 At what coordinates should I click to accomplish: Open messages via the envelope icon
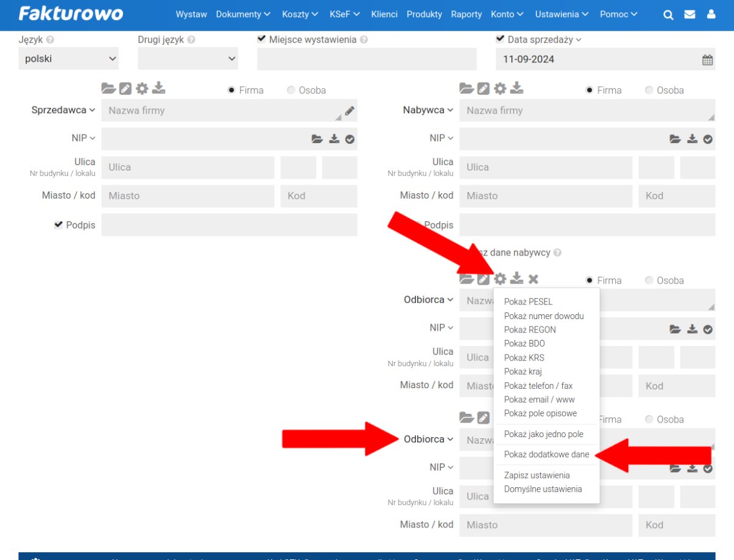(x=690, y=15)
